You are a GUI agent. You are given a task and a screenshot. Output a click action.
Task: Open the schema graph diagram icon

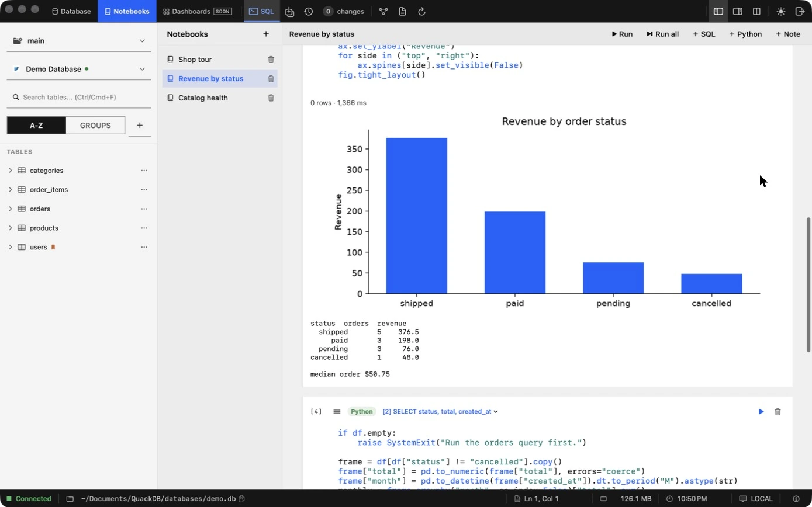pyautogui.click(x=383, y=11)
